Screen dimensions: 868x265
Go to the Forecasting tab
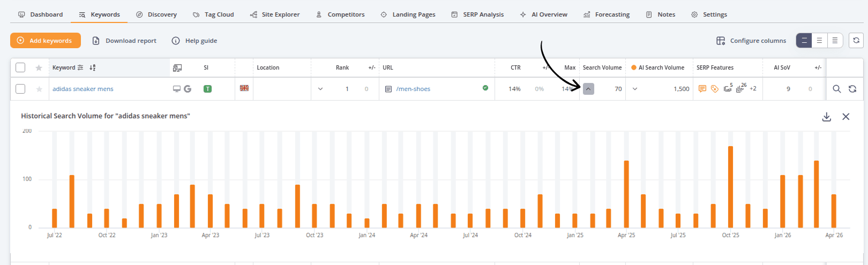[607, 14]
